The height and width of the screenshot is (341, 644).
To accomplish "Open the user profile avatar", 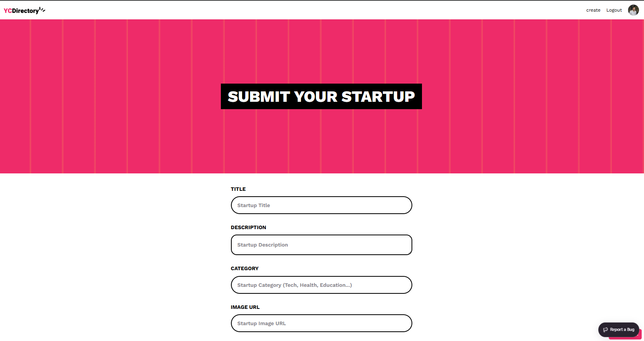I will (633, 10).
